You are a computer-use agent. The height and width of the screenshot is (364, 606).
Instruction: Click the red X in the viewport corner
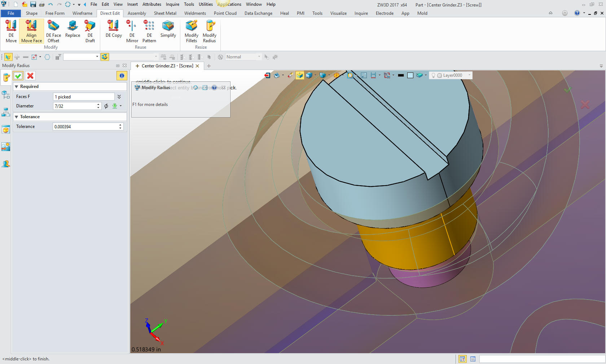coord(585,105)
